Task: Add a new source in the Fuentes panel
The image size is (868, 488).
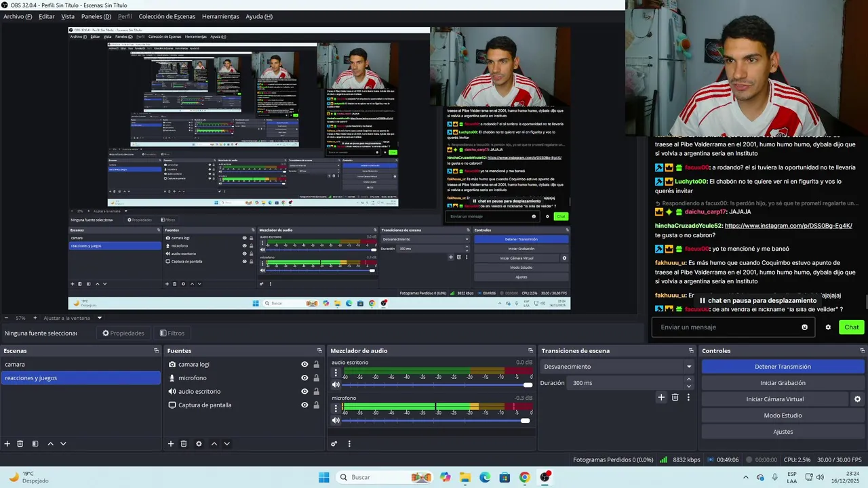Action: tap(171, 444)
